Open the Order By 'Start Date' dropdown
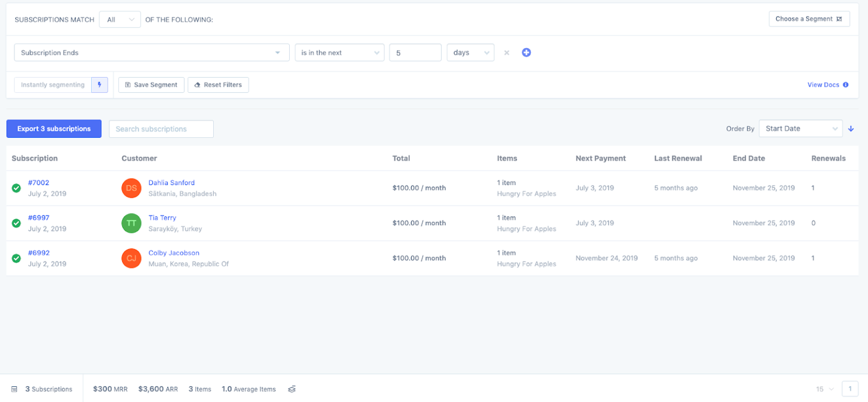This screenshot has width=868, height=402. click(x=800, y=128)
